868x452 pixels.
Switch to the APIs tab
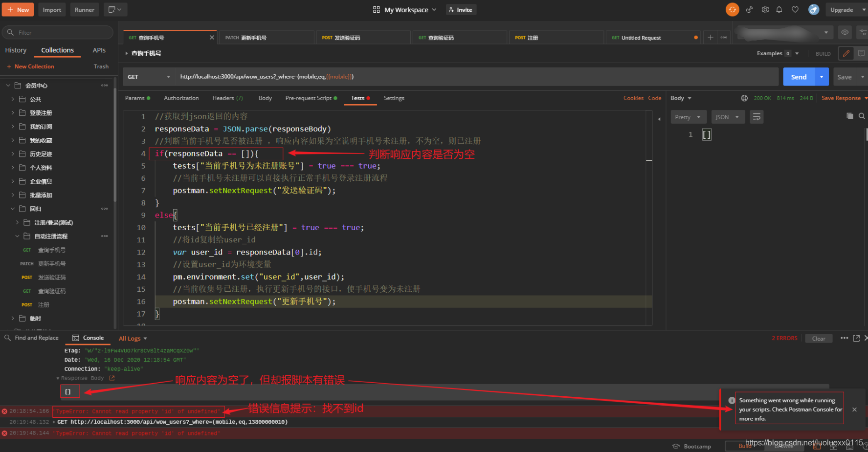tap(99, 50)
